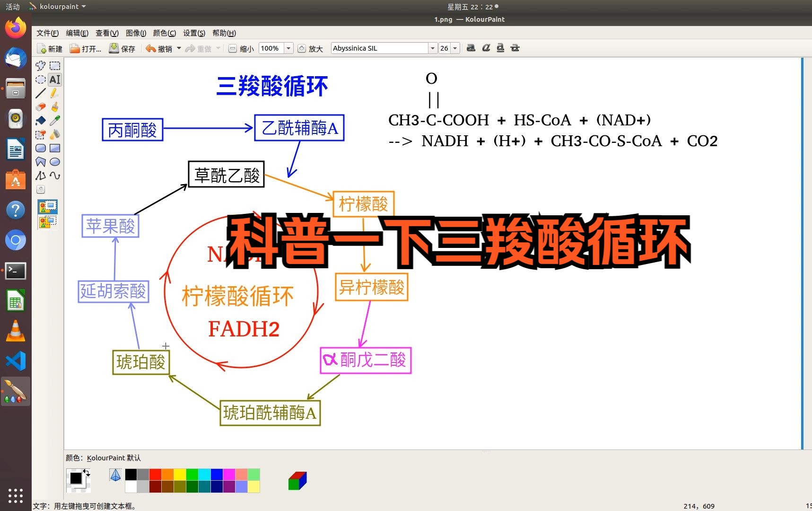The image size is (812, 511).
Task: Open the 活动 (Activities) overview
Action: click(13, 7)
